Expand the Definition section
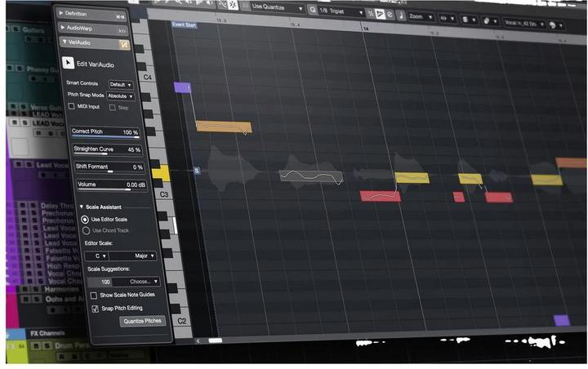 point(60,13)
